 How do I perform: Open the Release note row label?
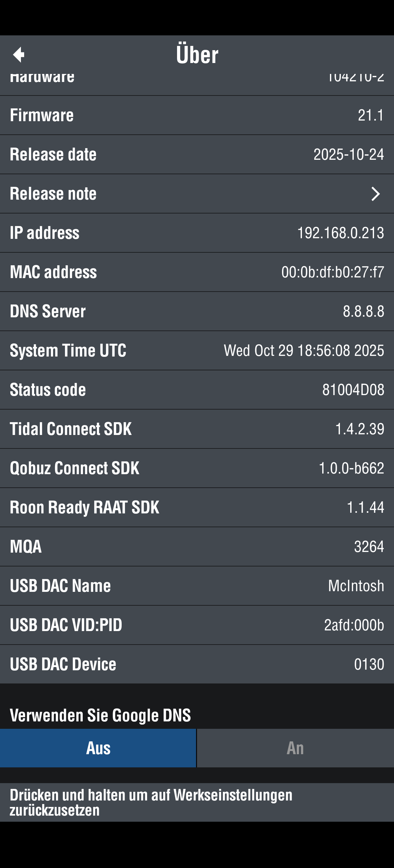53,194
